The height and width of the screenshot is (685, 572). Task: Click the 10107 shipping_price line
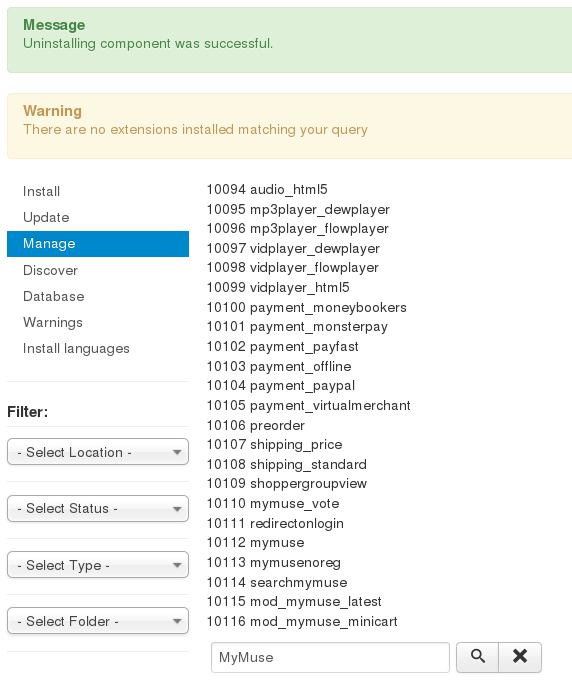point(274,444)
